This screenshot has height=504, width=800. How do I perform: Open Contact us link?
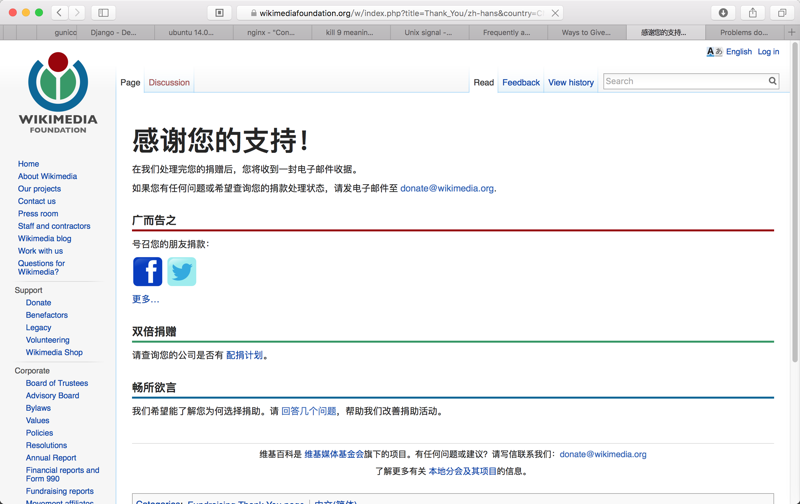point(37,201)
